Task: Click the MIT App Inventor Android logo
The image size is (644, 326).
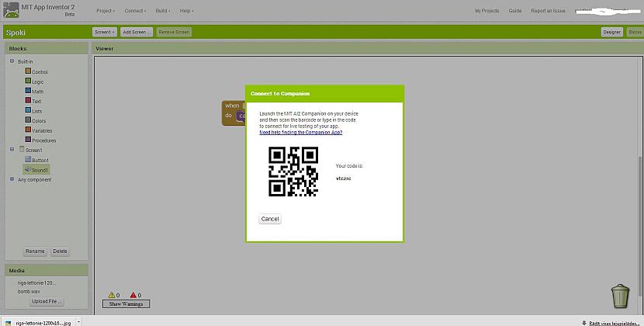Action: 11,10
